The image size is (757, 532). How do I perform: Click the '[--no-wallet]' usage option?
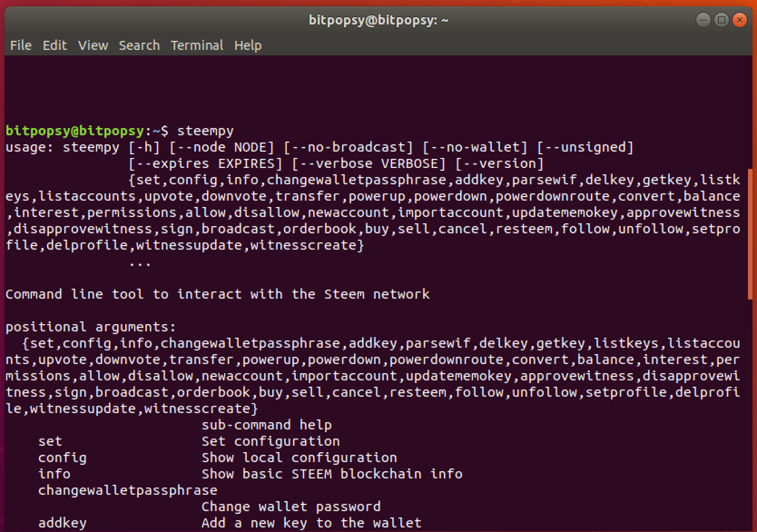(x=475, y=147)
